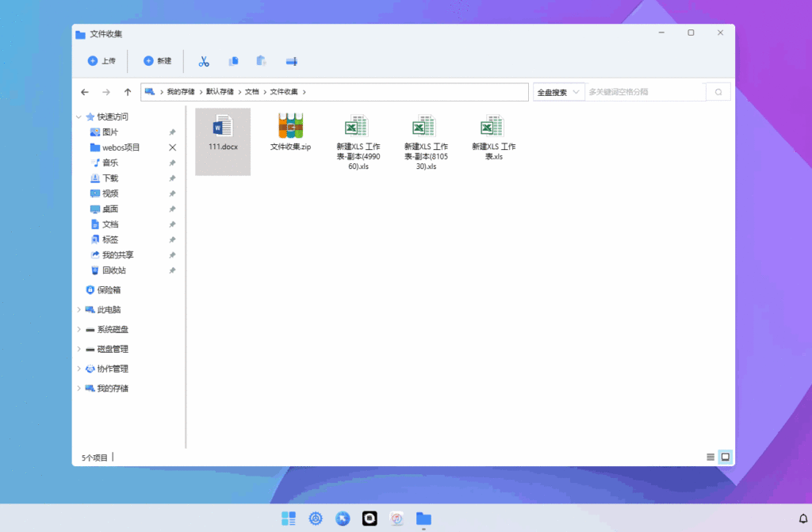Click the keyword search input field
The image size is (812, 532).
coord(644,92)
